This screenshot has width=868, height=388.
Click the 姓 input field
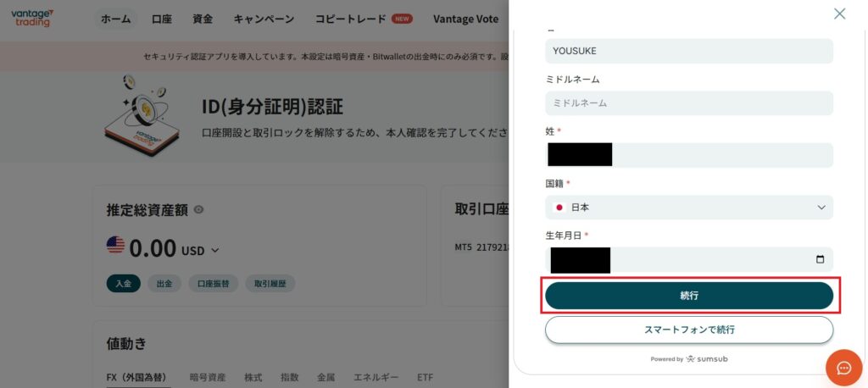688,155
